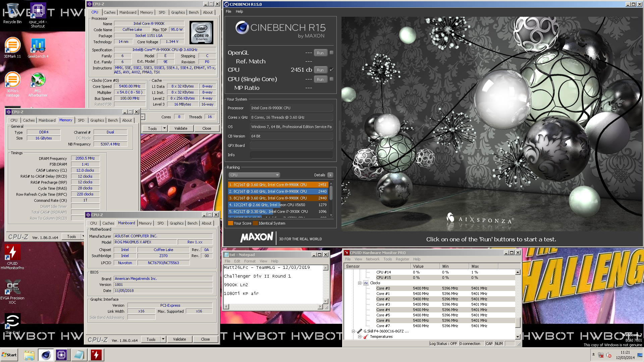Launch the cpuz_x64 Shortcut desktop icon

click(38, 15)
